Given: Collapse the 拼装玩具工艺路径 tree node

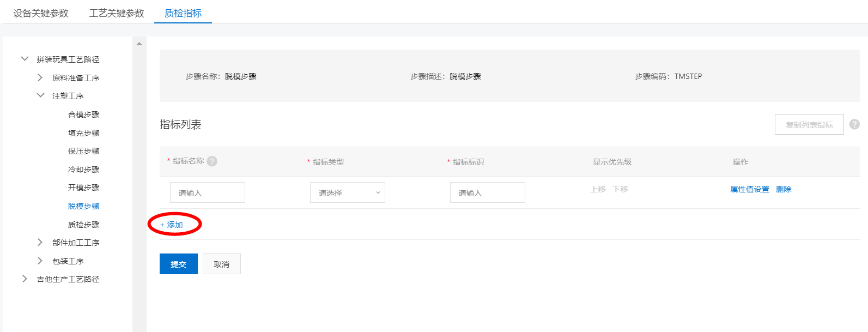Looking at the screenshot, I should (x=25, y=59).
